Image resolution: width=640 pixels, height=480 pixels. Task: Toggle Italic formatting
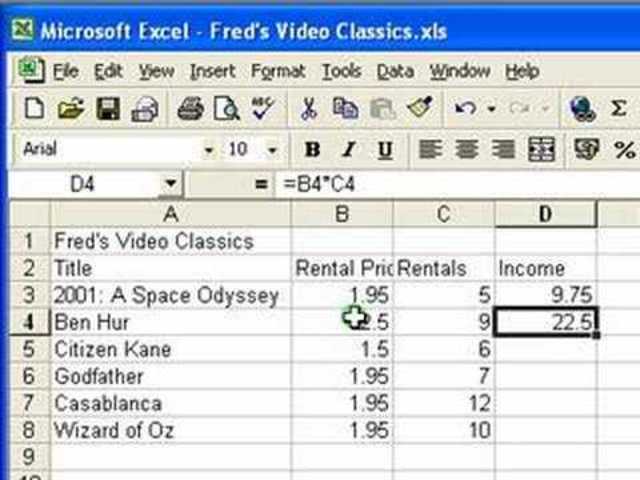[x=349, y=149]
